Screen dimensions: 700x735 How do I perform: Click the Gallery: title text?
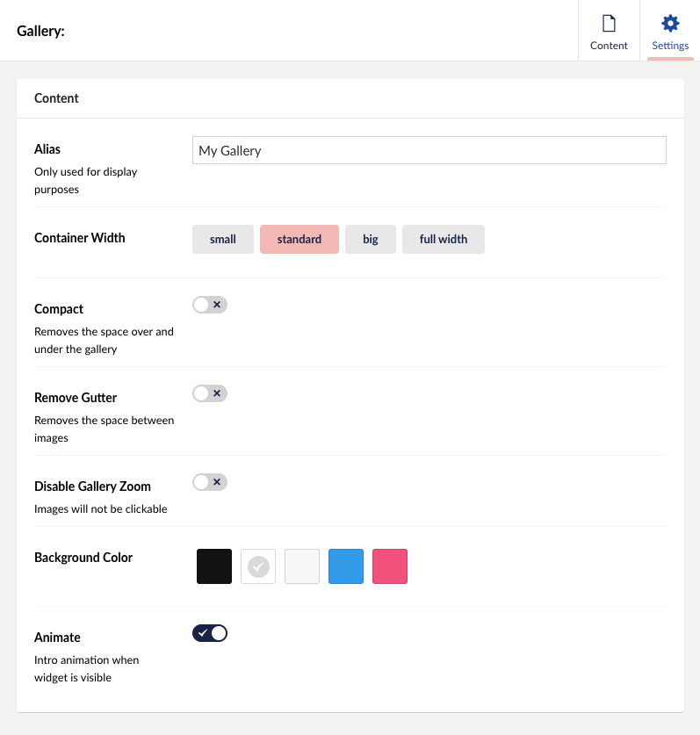pyautogui.click(x=41, y=31)
